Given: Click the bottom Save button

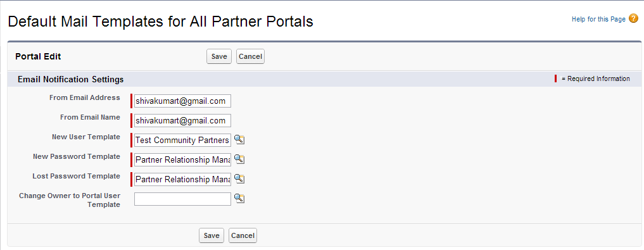Looking at the screenshot, I should pyautogui.click(x=212, y=235).
